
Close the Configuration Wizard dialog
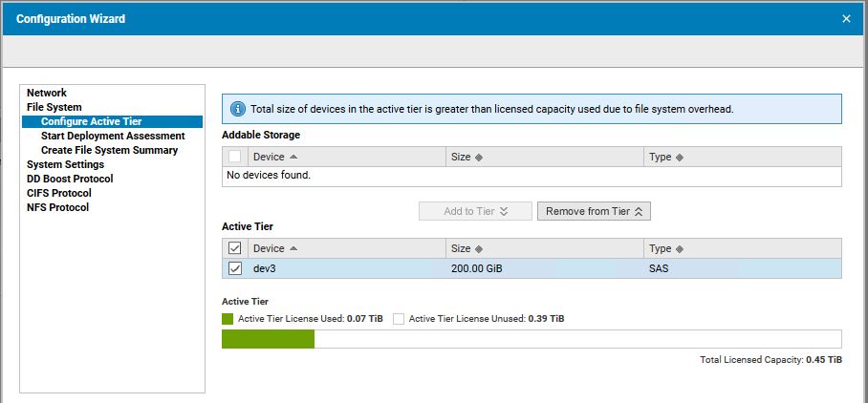846,19
